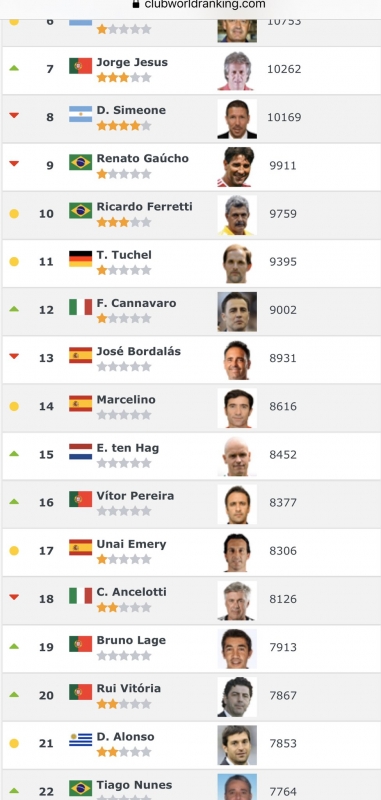Open Vítor Pereira's profile link

click(135, 496)
